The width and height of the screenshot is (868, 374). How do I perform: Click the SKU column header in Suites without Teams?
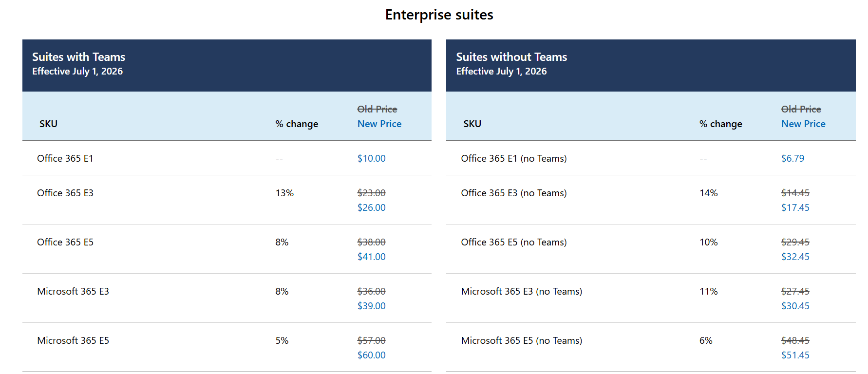472,124
